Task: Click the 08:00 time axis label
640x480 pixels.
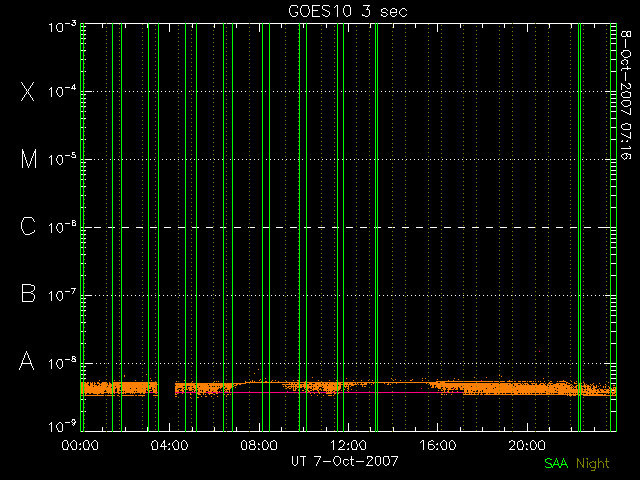Action: 259,445
